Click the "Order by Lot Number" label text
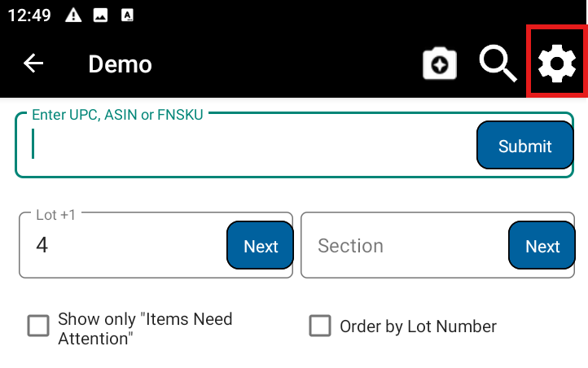The height and width of the screenshot is (368, 588). [418, 326]
